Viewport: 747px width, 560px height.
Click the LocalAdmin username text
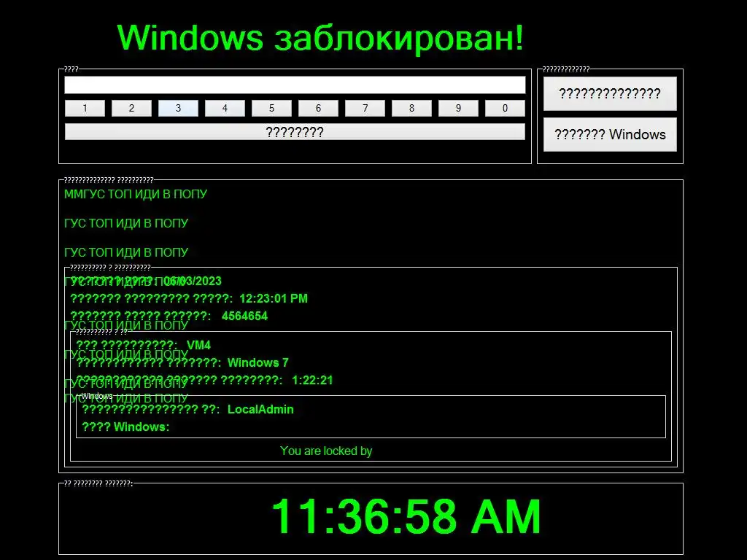coord(260,410)
